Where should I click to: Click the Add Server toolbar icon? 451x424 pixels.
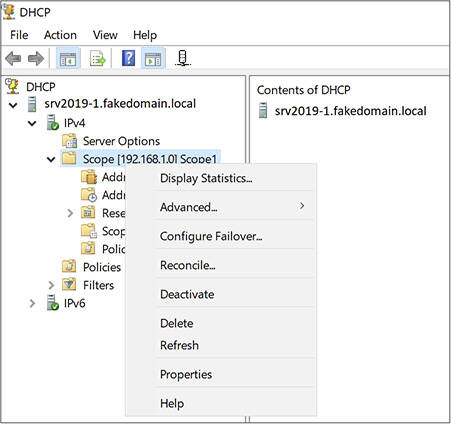183,58
